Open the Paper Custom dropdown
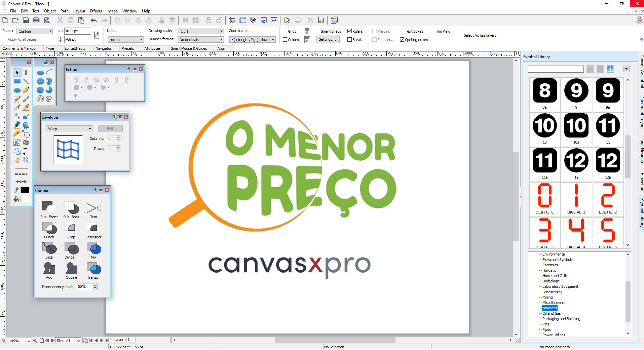The image size is (644, 350). tap(35, 31)
